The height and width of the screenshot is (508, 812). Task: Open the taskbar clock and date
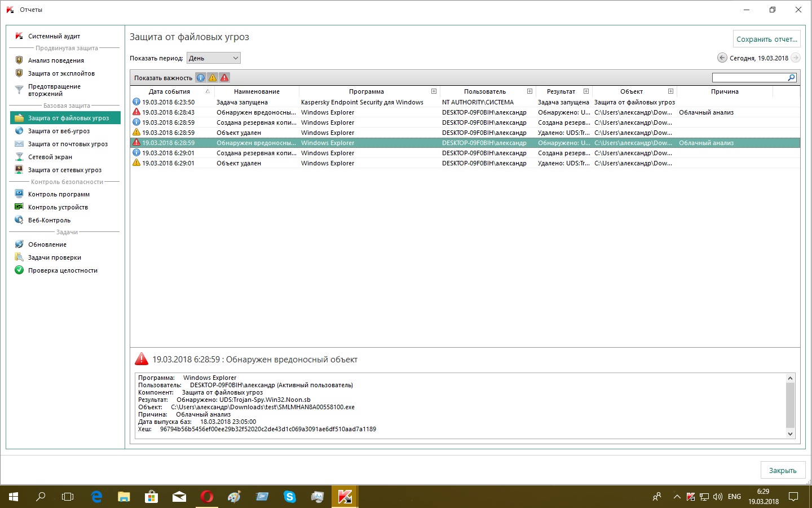coord(764,497)
